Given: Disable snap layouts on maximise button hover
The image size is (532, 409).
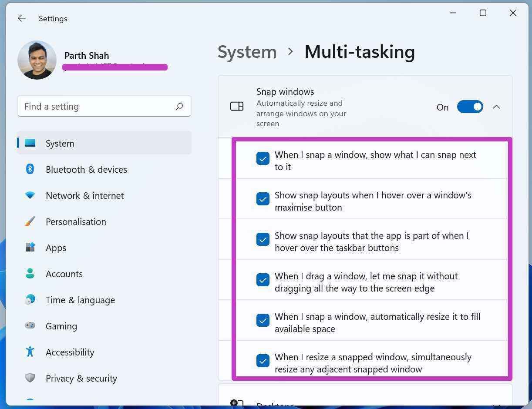Looking at the screenshot, I should click(263, 199).
